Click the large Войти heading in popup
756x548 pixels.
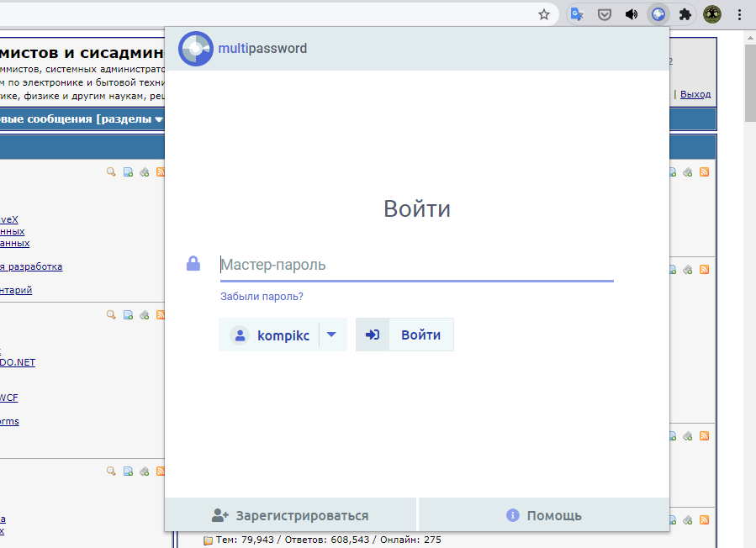(417, 208)
